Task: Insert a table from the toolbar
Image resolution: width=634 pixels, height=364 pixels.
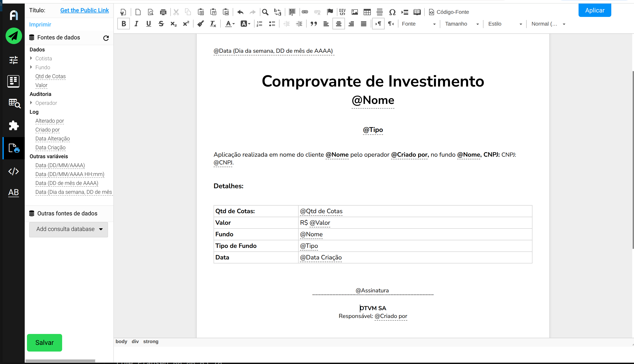Action: pyautogui.click(x=367, y=12)
